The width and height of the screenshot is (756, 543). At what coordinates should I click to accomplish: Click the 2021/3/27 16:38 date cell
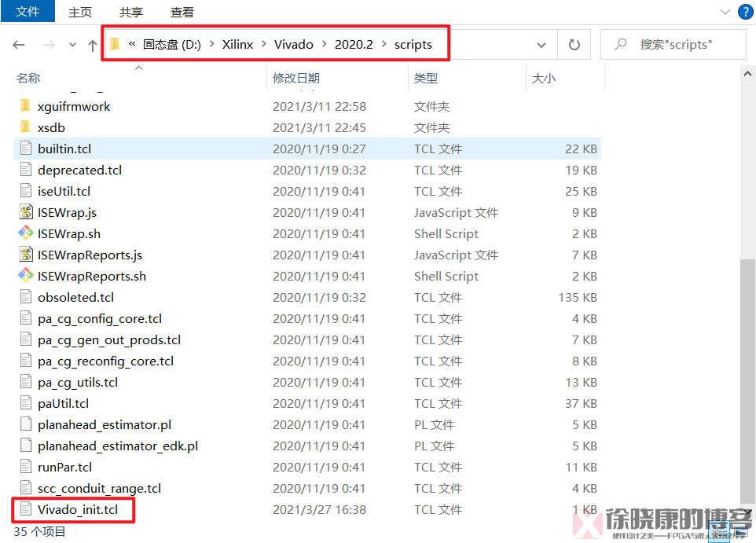[319, 510]
